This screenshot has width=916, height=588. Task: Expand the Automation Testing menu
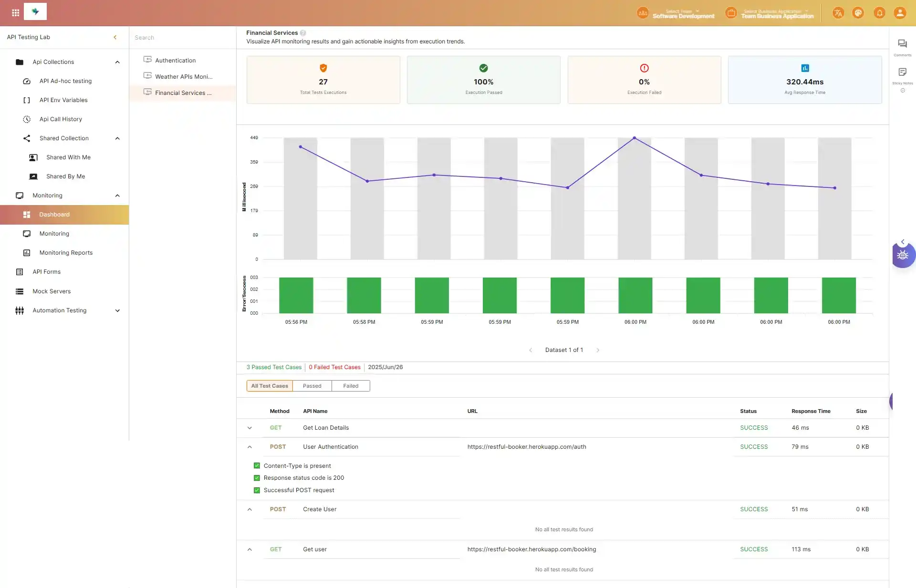pyautogui.click(x=117, y=310)
